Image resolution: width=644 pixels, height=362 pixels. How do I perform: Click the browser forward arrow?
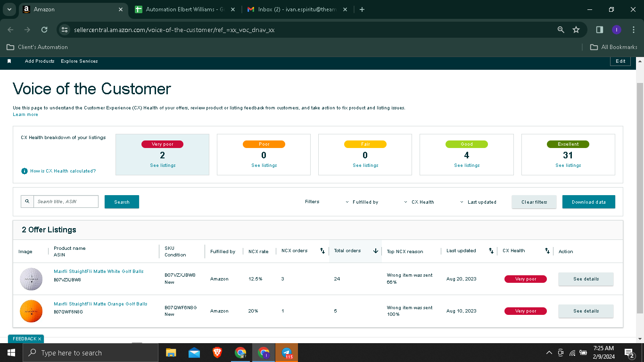click(27, 30)
